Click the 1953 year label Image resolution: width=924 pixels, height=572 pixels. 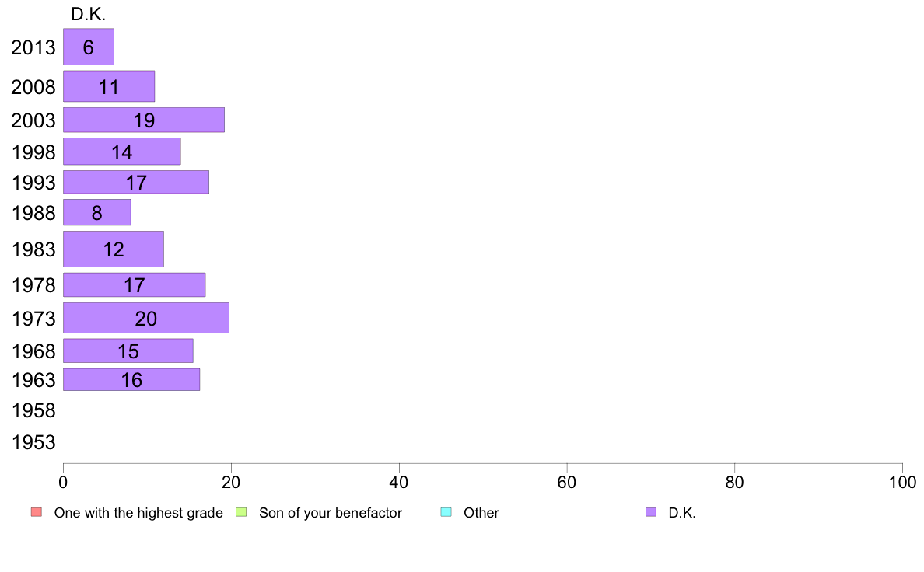click(x=33, y=442)
